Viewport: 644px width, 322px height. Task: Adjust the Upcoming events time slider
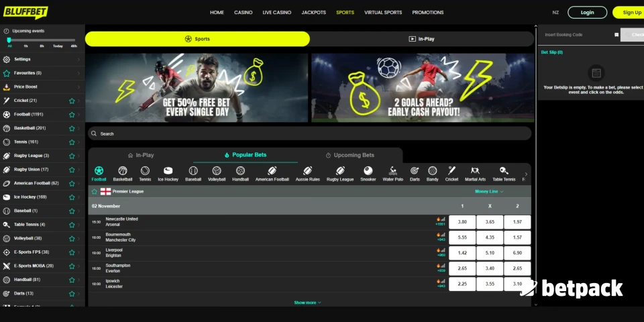pyautogui.click(x=9, y=40)
